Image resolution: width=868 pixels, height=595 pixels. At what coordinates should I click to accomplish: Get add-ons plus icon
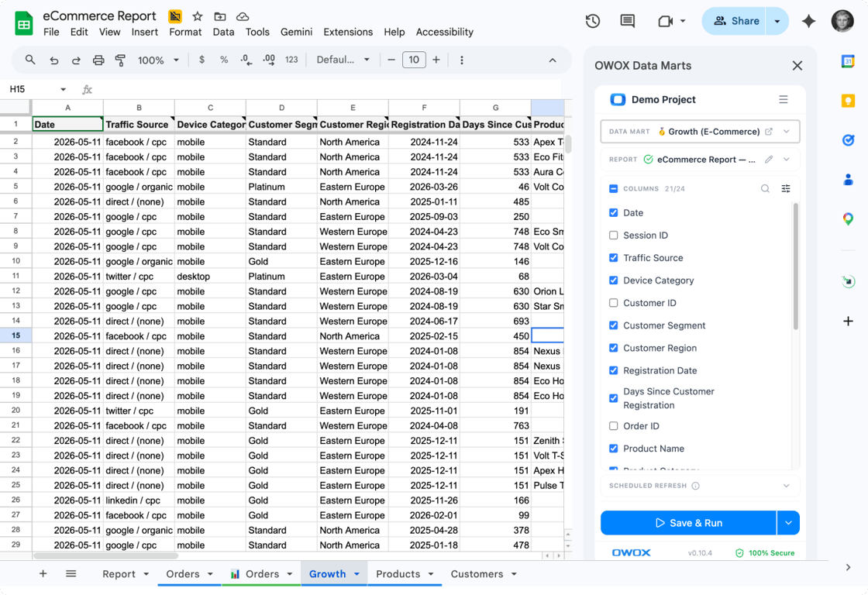[x=848, y=321]
